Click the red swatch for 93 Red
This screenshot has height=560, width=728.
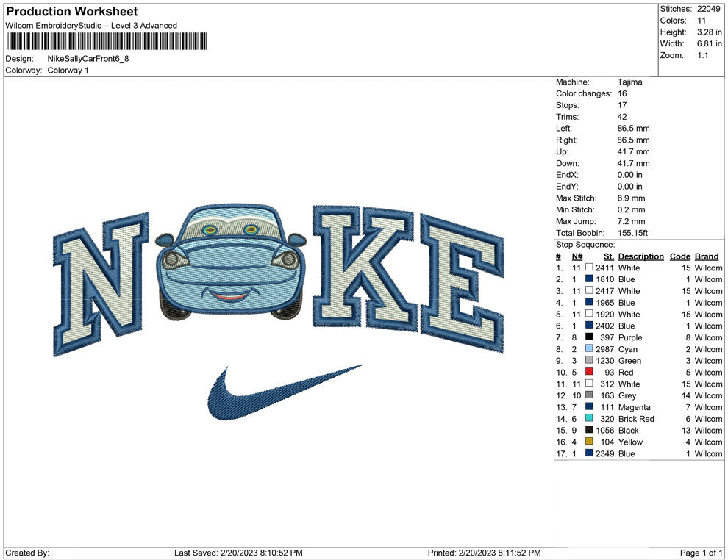click(589, 372)
